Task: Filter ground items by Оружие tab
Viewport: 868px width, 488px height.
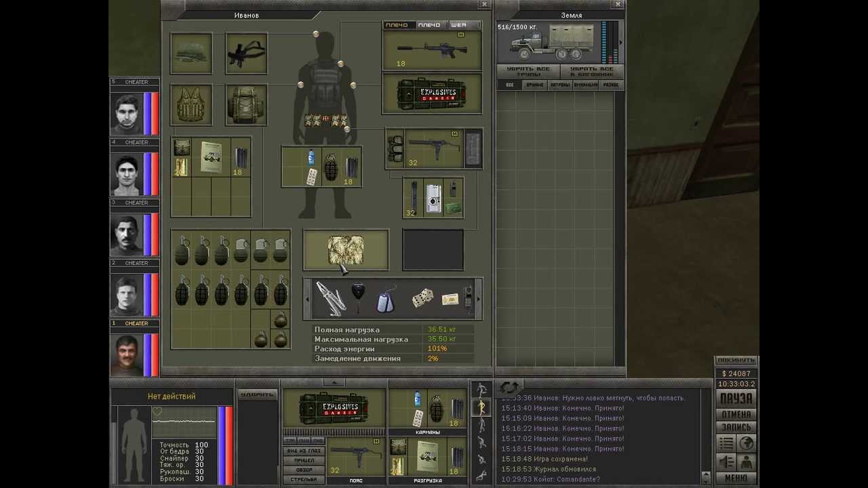Action: 535,85
